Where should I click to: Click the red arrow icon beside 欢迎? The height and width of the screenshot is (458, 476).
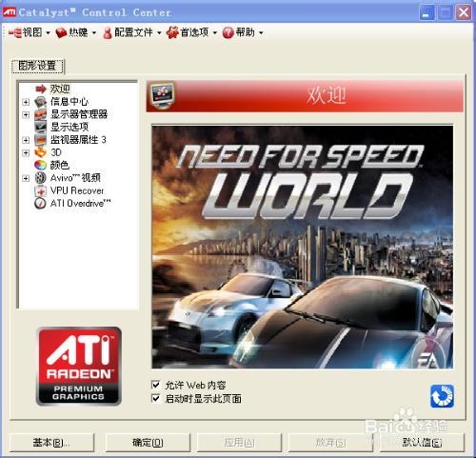(x=41, y=89)
